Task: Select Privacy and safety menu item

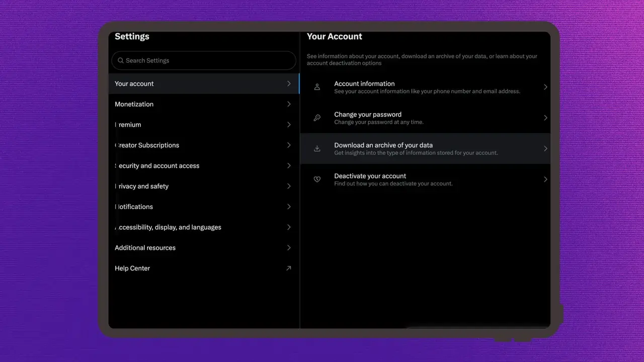Action: pyautogui.click(x=142, y=187)
